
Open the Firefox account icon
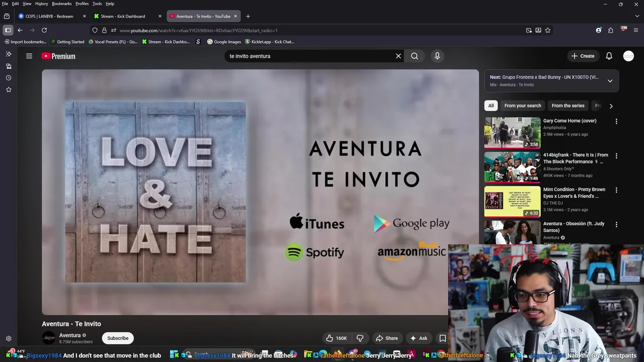(599, 30)
